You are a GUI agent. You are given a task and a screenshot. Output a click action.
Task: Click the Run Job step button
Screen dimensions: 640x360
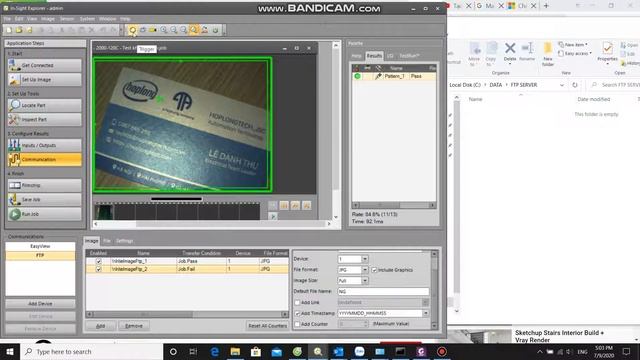point(44,214)
